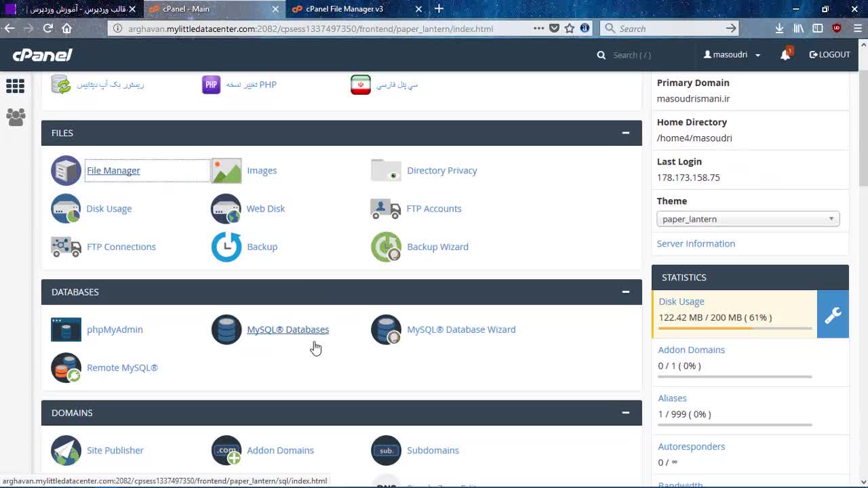Collapse the DATABASES section
Viewport: 868px width, 488px height.
click(x=625, y=292)
